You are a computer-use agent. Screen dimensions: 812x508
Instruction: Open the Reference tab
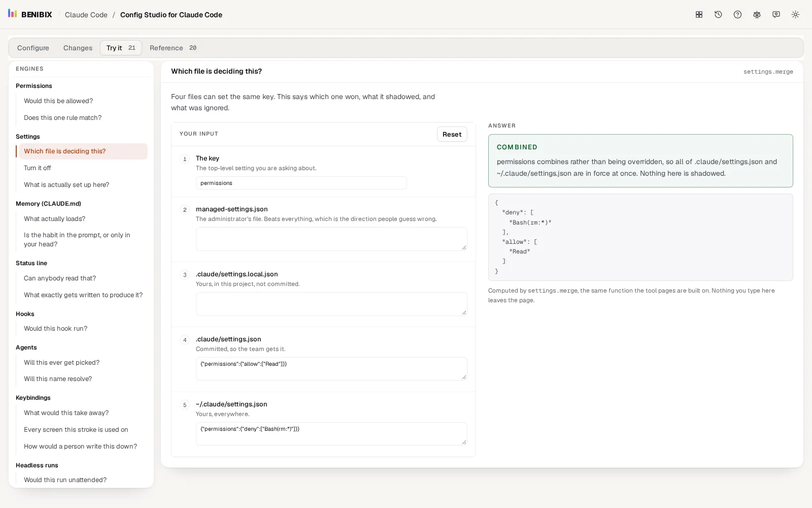(173, 48)
